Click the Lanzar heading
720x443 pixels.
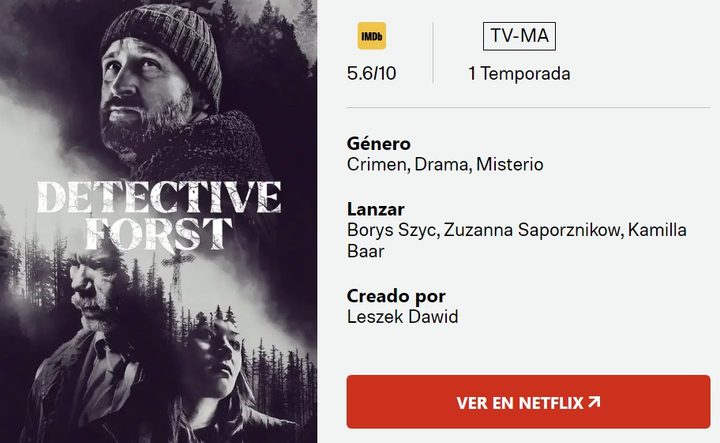point(376,209)
